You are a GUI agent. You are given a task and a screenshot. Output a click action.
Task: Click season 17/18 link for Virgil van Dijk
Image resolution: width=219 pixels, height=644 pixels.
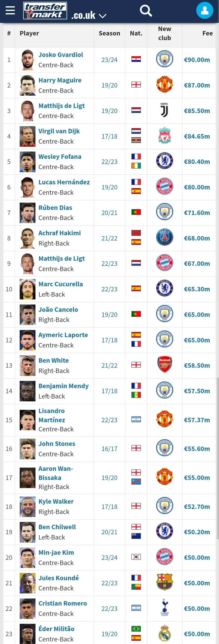109,136
